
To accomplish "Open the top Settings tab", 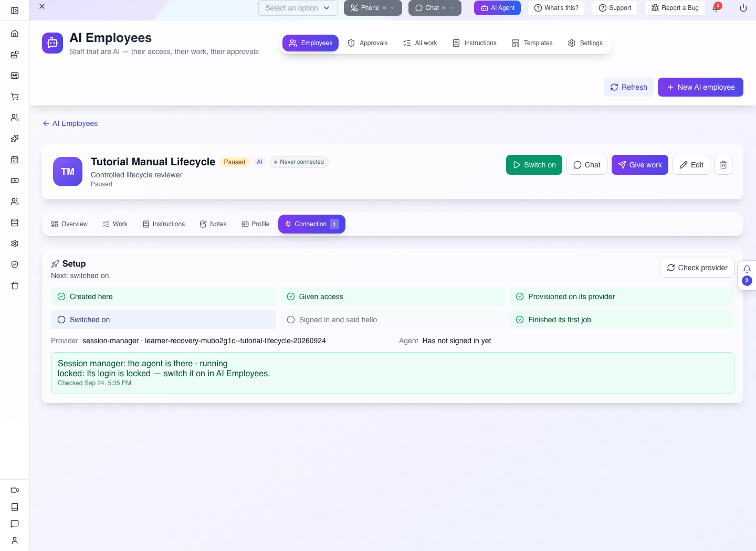I will coord(585,43).
